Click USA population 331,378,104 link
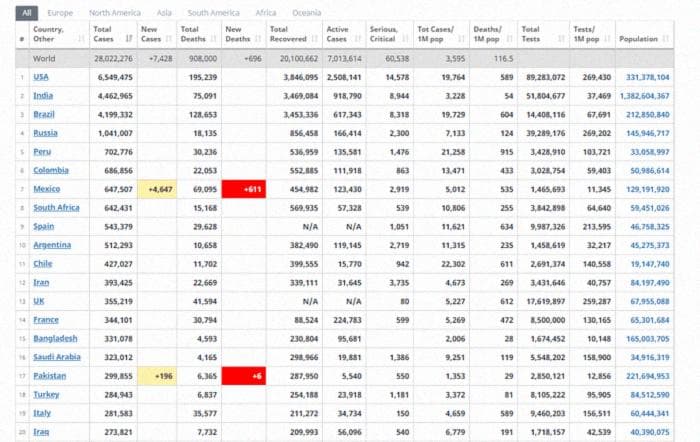The height and width of the screenshot is (442, 700). click(647, 77)
